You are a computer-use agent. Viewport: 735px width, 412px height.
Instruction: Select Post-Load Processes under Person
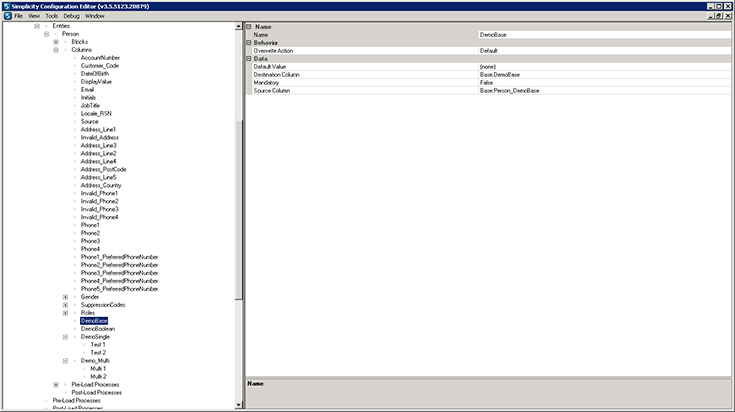coord(96,392)
